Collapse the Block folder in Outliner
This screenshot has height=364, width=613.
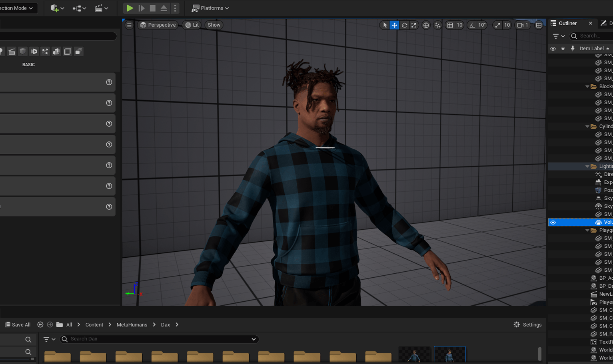click(x=587, y=87)
